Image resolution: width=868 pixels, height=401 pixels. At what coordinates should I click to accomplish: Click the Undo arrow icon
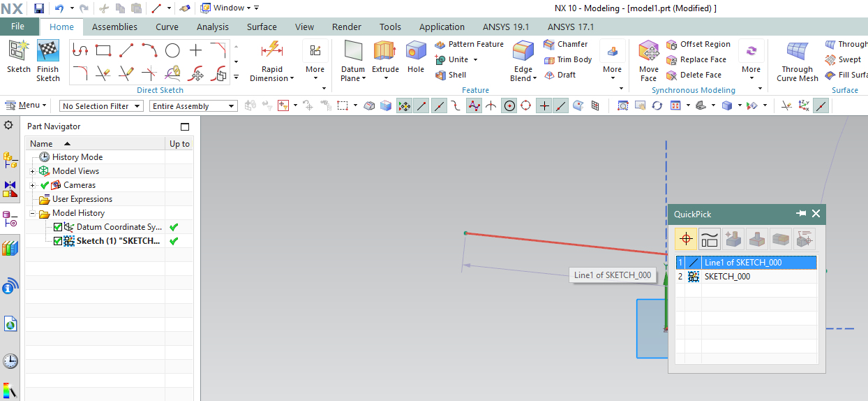tap(59, 8)
